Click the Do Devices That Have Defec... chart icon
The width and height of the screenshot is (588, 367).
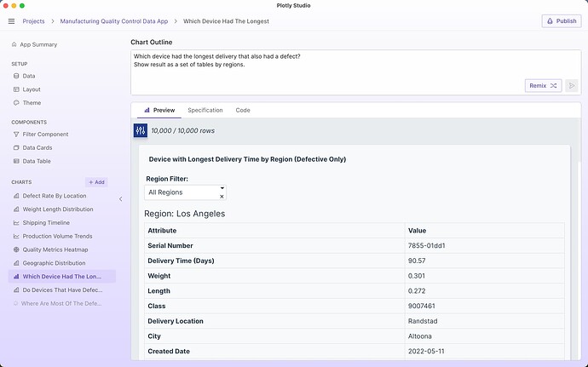click(x=16, y=290)
